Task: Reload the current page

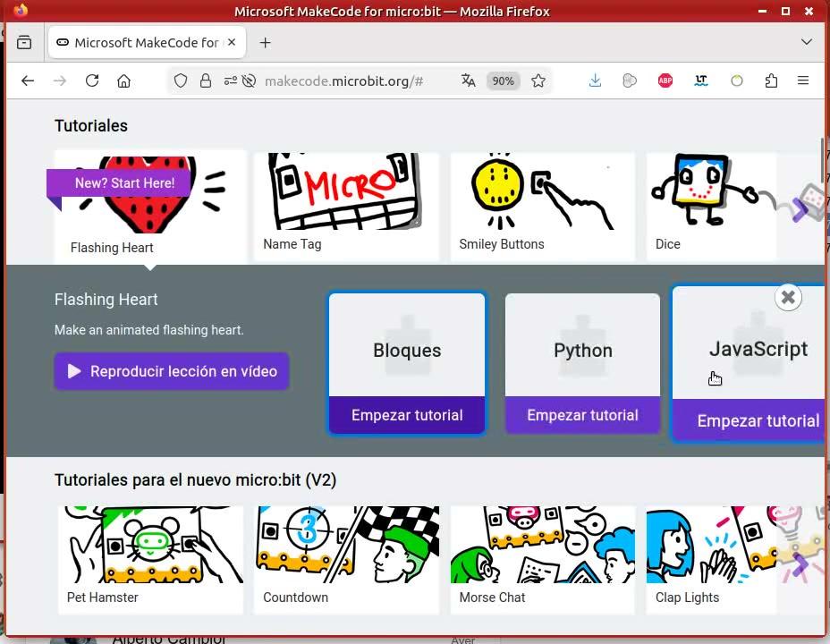Action: (92, 80)
